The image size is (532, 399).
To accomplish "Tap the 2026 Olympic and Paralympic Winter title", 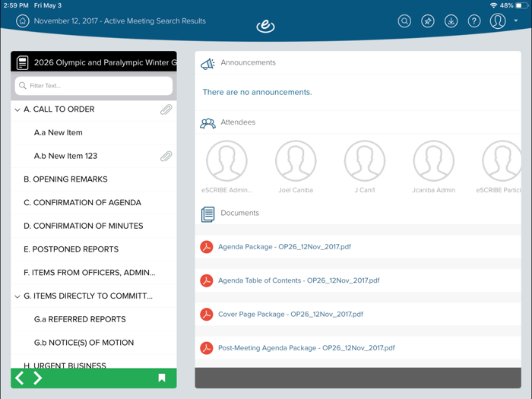I will 105,62.
